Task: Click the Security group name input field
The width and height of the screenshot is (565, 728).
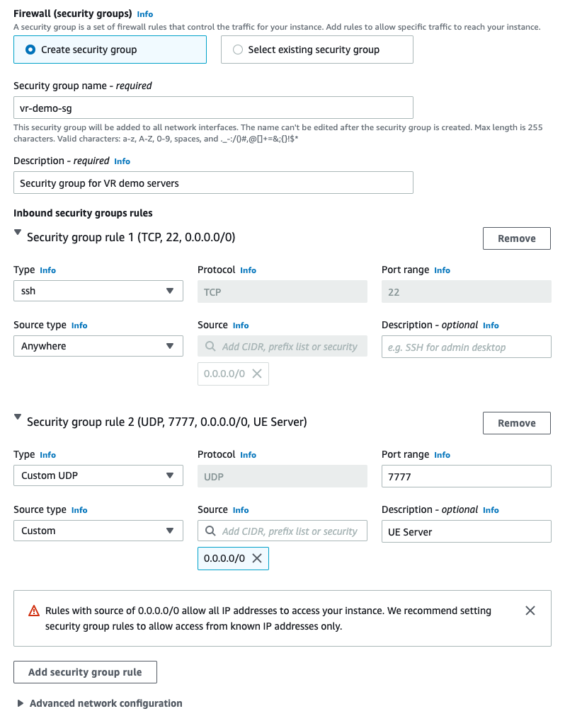Action: coord(213,108)
